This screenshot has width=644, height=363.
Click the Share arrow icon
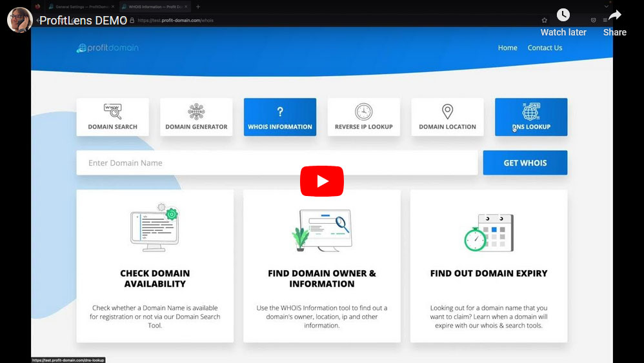(x=614, y=15)
